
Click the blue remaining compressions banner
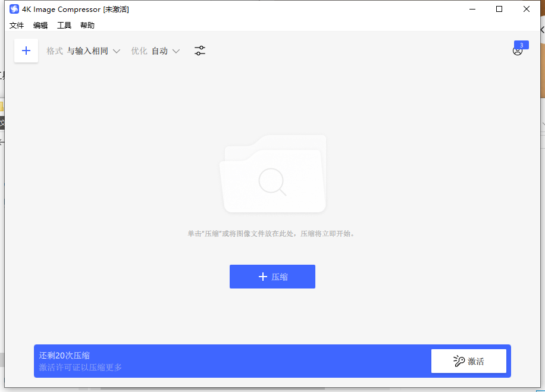[238, 361]
